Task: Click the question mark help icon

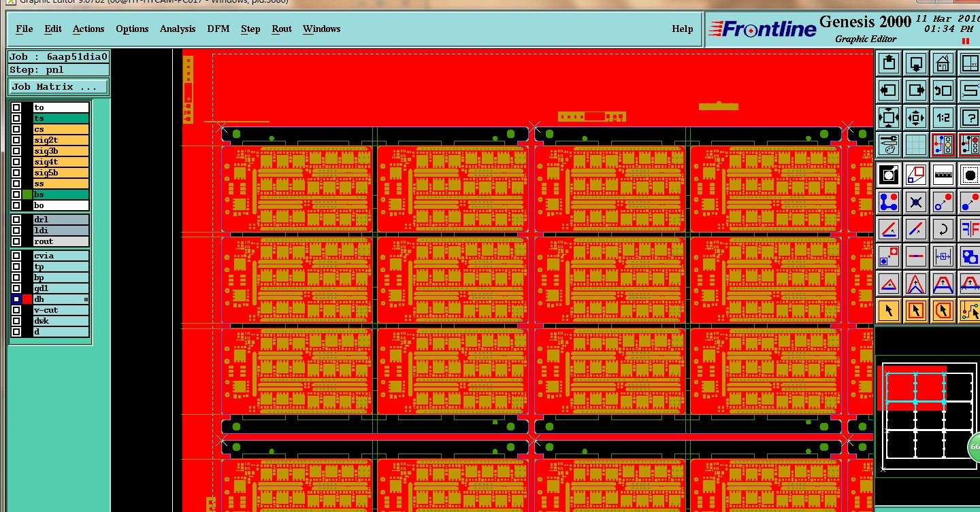Action: pos(970,118)
